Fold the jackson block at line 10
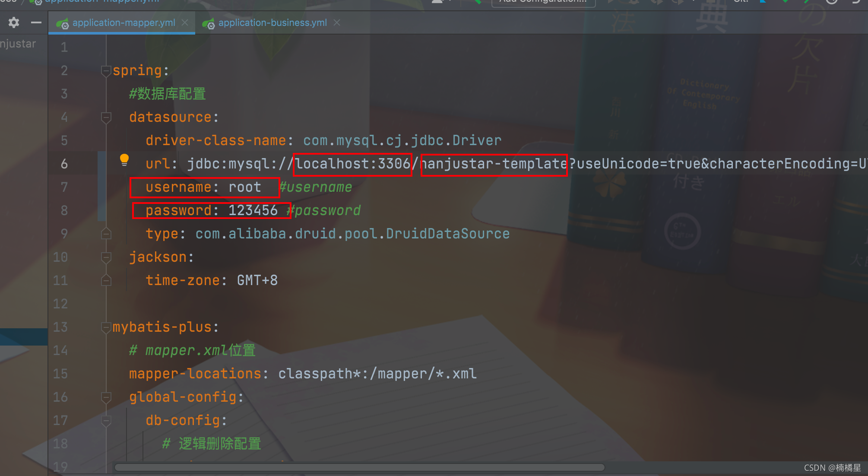 tap(106, 257)
